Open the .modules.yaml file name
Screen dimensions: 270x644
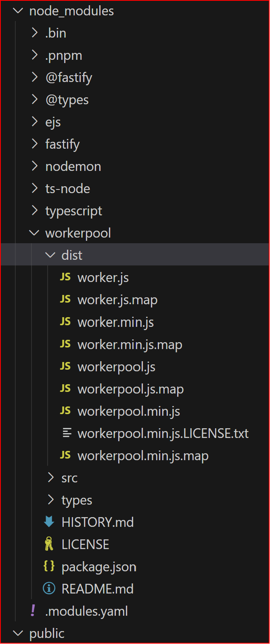[86, 611]
